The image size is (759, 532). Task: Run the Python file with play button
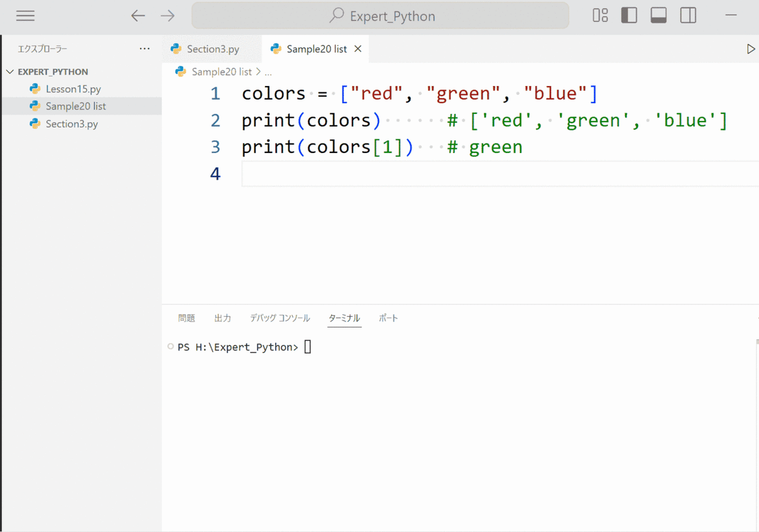(x=751, y=49)
